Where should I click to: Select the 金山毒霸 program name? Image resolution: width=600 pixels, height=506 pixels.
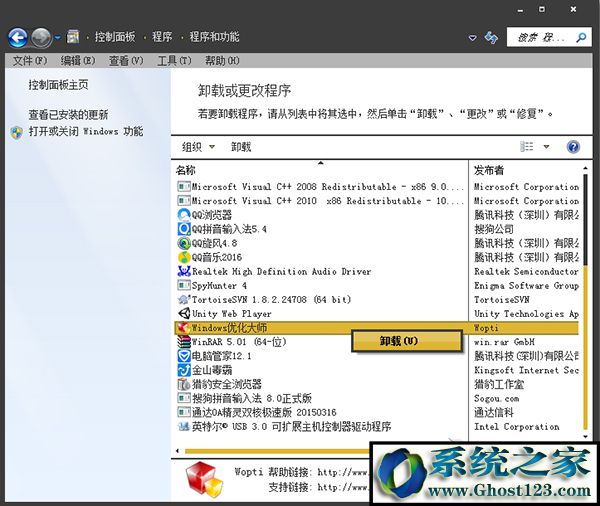tap(212, 370)
